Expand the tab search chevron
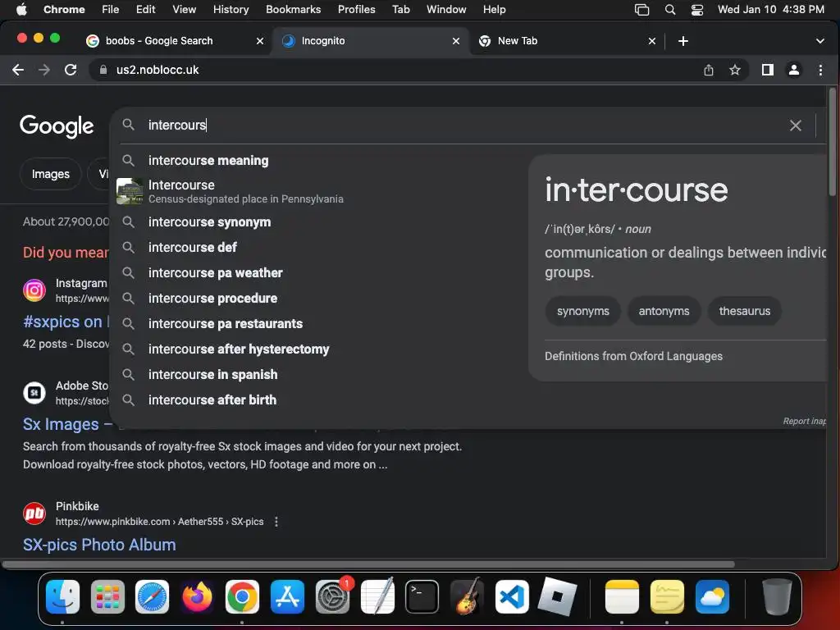The width and height of the screenshot is (840, 630). 819,41
